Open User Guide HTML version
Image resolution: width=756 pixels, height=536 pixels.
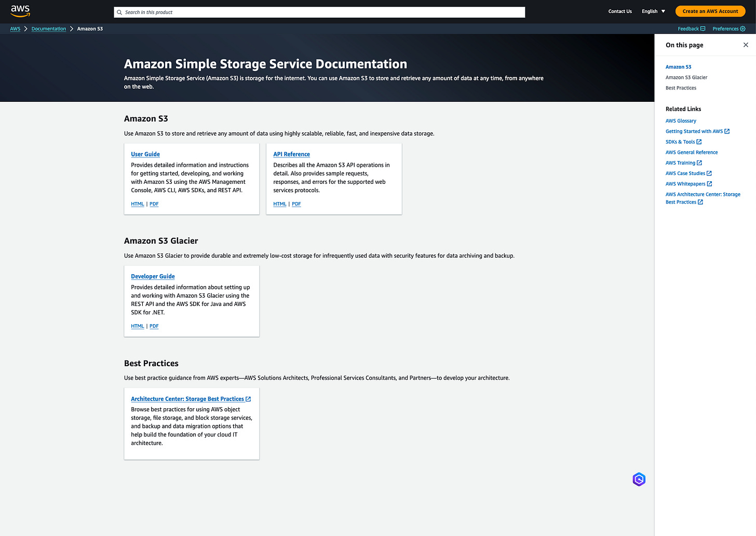pos(138,204)
